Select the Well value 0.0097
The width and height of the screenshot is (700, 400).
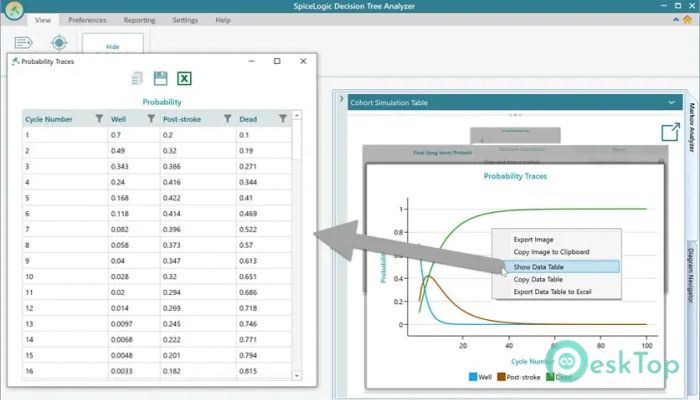121,324
